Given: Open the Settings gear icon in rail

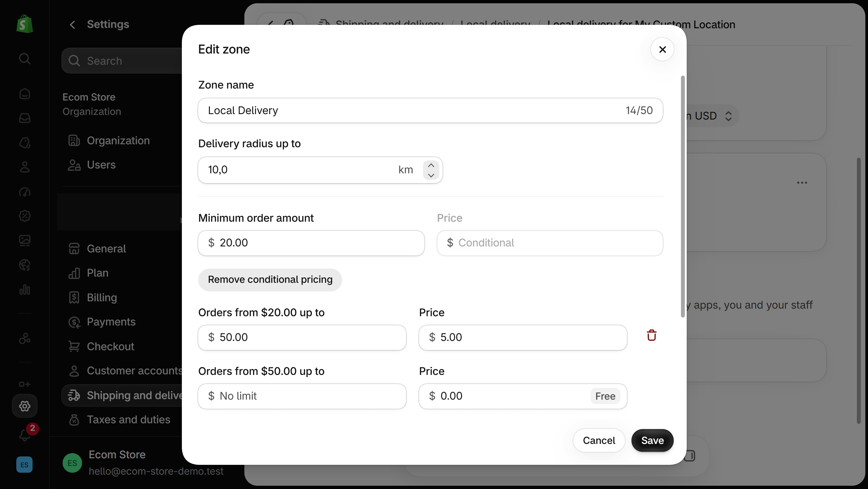Looking at the screenshot, I should [x=25, y=406].
